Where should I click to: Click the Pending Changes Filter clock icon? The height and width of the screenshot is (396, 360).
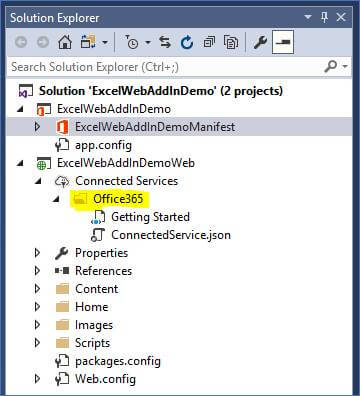tap(133, 42)
